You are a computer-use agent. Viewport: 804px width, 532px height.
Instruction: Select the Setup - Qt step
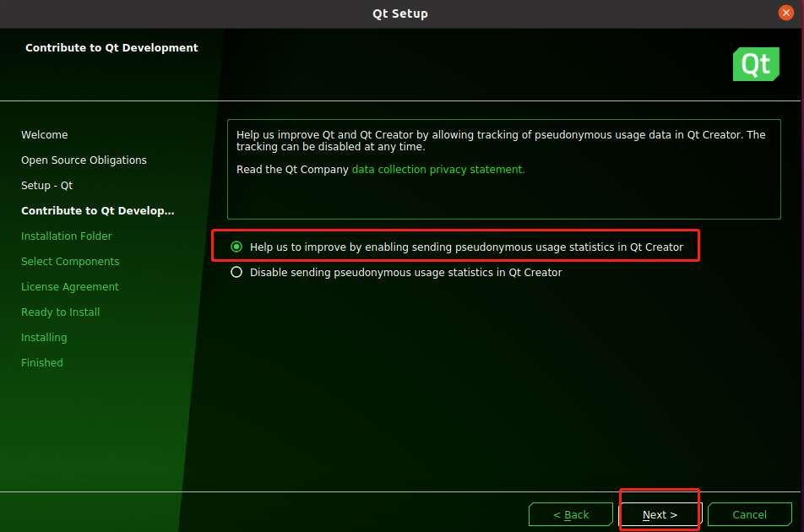pyautogui.click(x=46, y=186)
